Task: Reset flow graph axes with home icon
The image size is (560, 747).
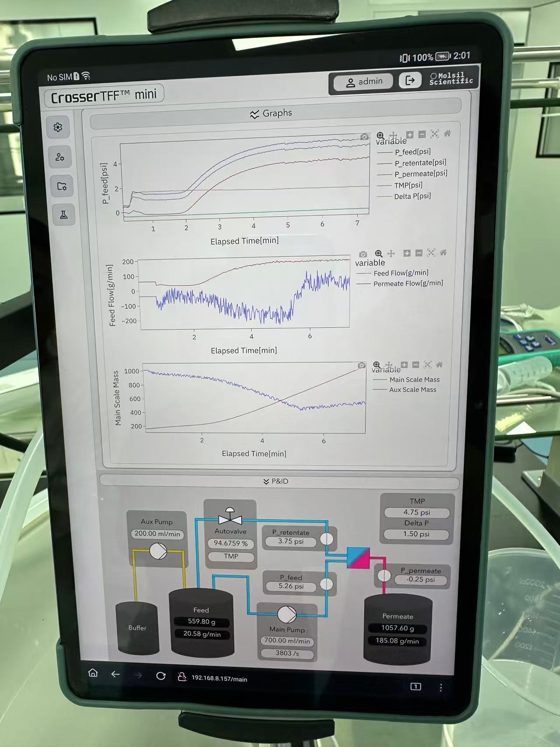Action: (x=443, y=252)
